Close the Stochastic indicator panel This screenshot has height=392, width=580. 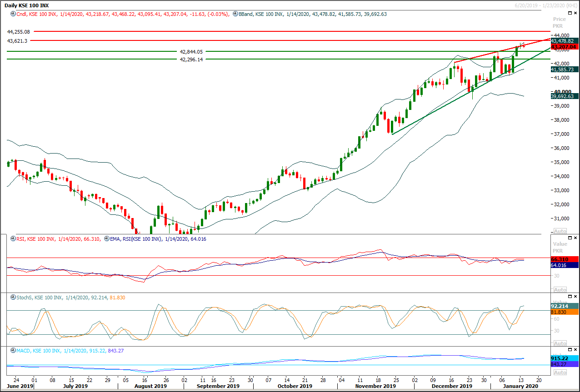[576, 297]
